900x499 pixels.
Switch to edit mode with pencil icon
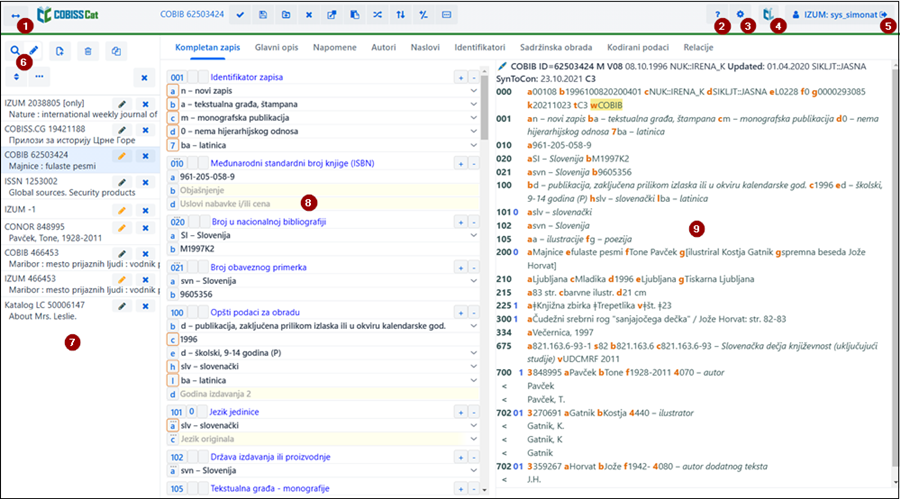tap(34, 51)
